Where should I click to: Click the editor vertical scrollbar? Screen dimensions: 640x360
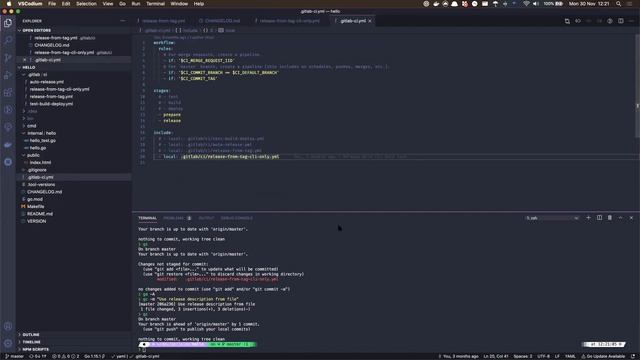click(x=637, y=86)
